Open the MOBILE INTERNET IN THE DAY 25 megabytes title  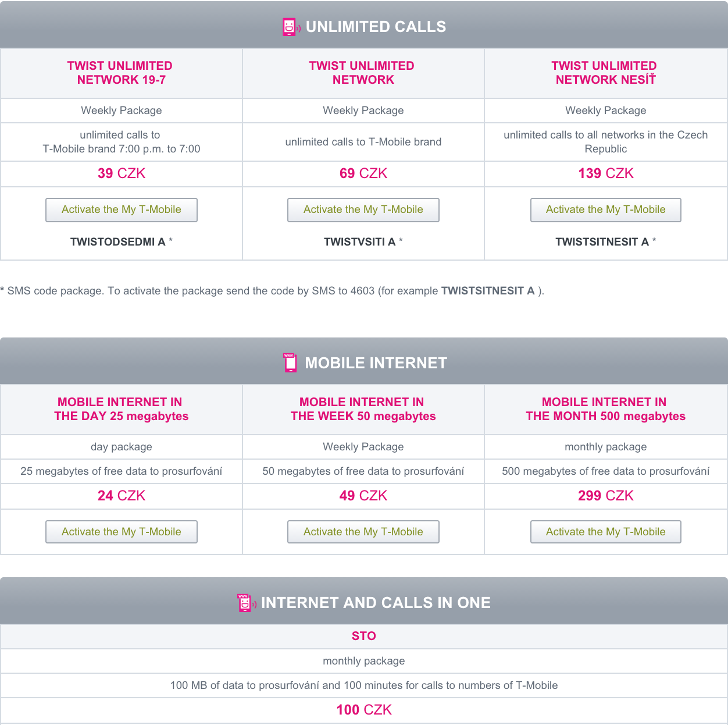(121, 409)
